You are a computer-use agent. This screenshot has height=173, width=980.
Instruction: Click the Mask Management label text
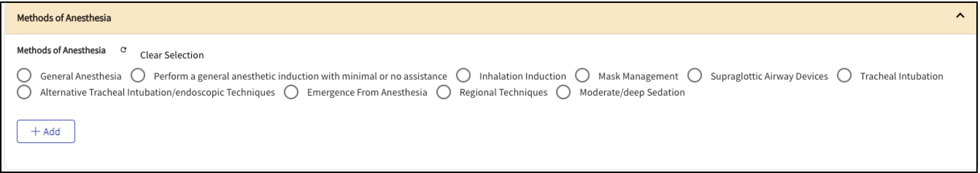coord(638,76)
